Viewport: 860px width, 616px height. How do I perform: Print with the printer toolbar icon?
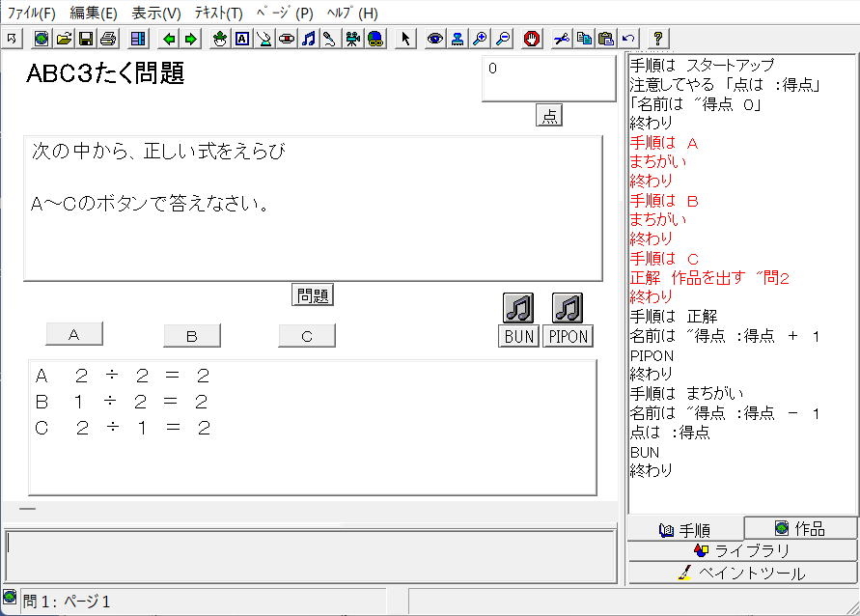[x=108, y=39]
